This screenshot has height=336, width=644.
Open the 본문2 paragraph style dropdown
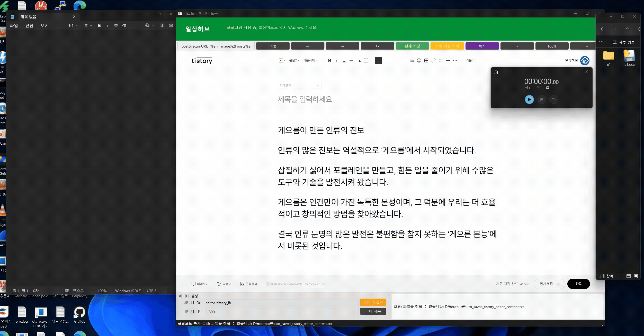294,61
